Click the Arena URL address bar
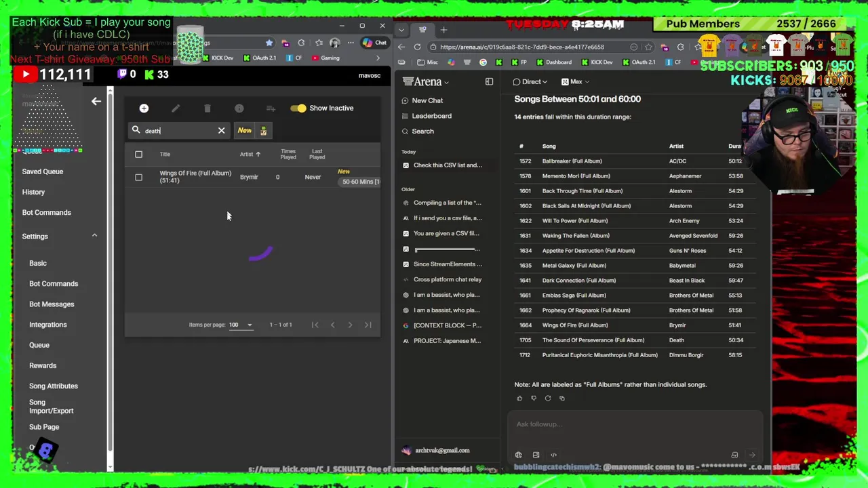This screenshot has width=868, height=488. point(522,47)
